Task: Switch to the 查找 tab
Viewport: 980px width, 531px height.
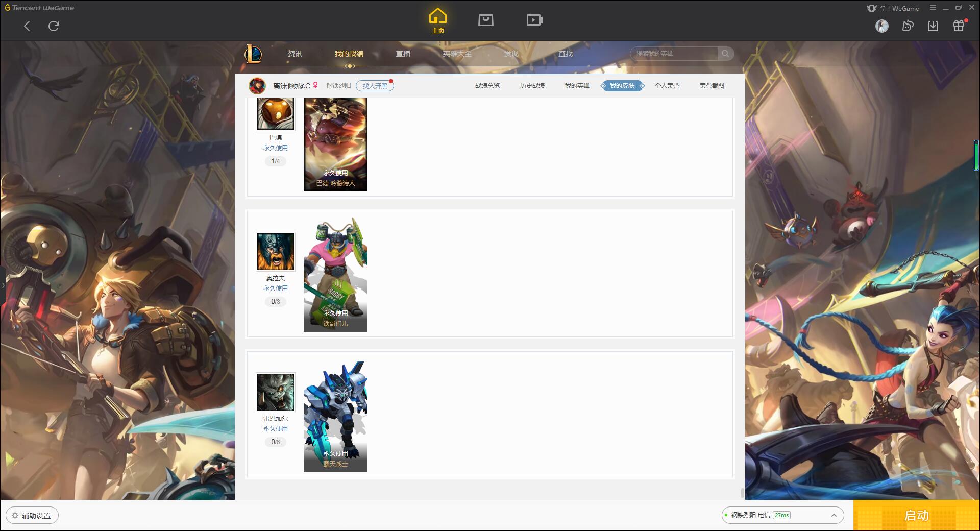Action: (x=566, y=54)
